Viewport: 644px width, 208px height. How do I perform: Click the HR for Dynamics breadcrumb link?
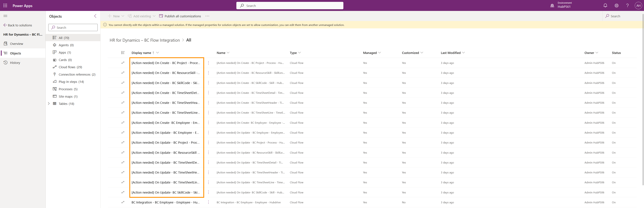pos(144,40)
